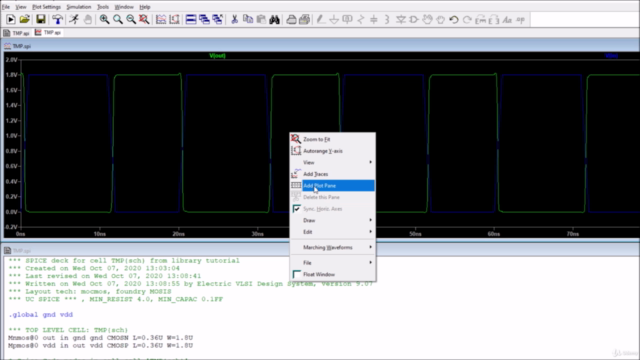This screenshot has width=640, height=360.
Task: Click the Autorange toolbar icon
Action: [x=174, y=19]
